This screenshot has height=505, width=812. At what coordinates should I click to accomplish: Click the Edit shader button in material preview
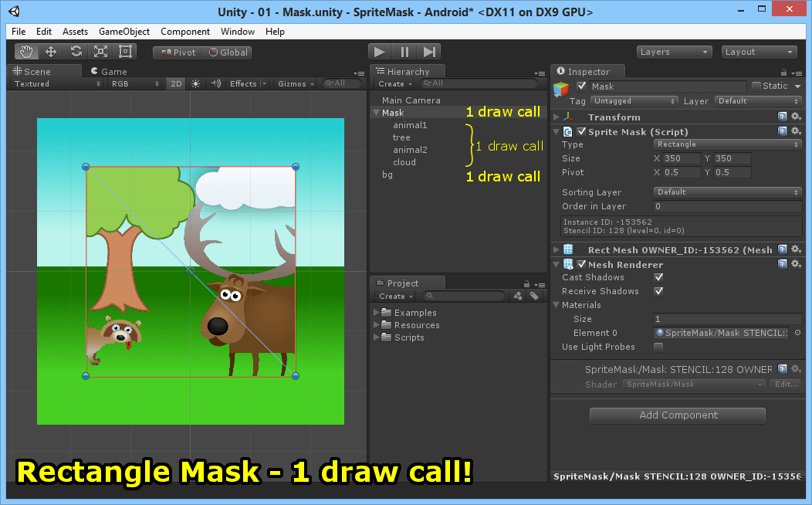coord(785,384)
